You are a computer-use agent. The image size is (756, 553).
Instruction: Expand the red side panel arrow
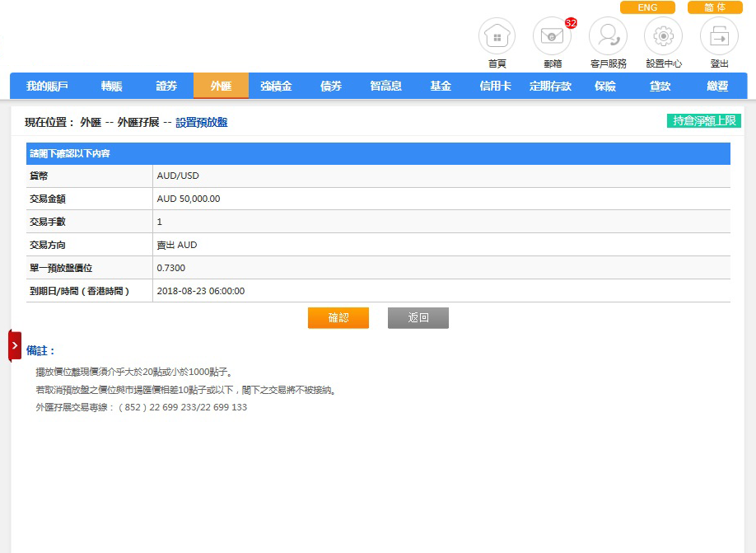click(15, 345)
